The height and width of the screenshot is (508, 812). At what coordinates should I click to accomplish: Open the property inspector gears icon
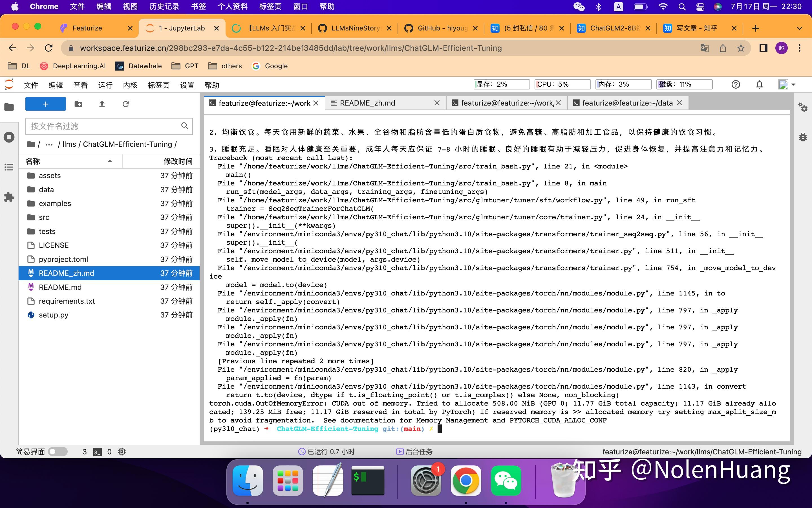pyautogui.click(x=803, y=108)
